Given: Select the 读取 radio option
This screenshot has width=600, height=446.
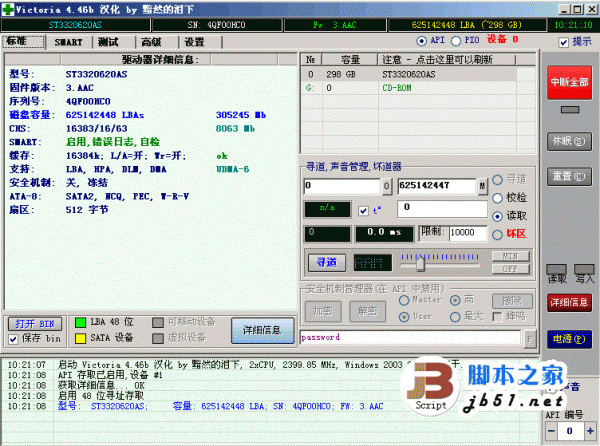Looking at the screenshot, I should pos(497,216).
